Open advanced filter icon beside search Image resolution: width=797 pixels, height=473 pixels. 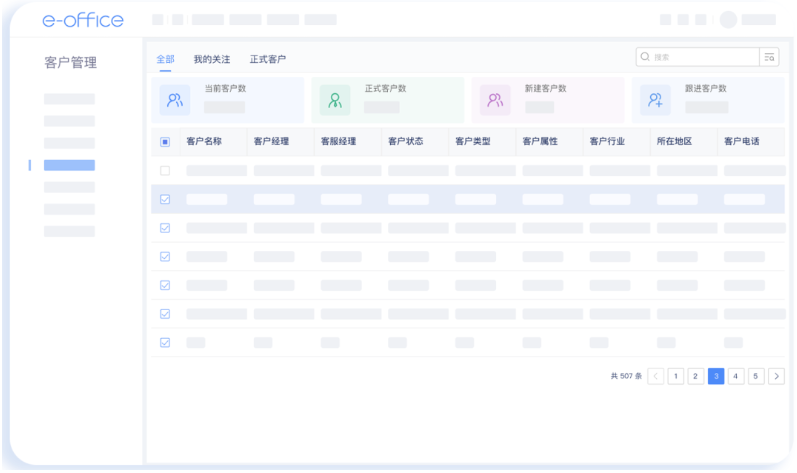[769, 57]
